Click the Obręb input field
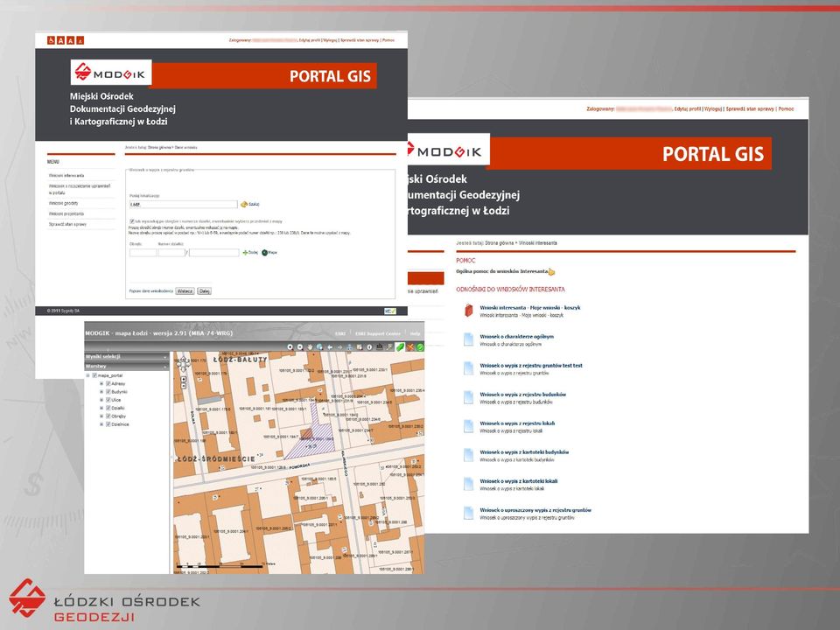This screenshot has width=840, height=630. coord(143,252)
